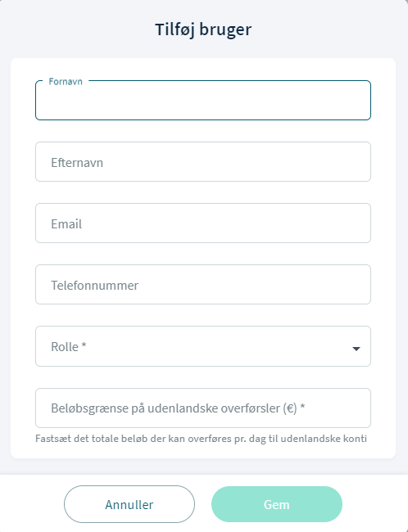Expand role choices via the caret
The height and width of the screenshot is (532, 408).
pyautogui.click(x=356, y=349)
